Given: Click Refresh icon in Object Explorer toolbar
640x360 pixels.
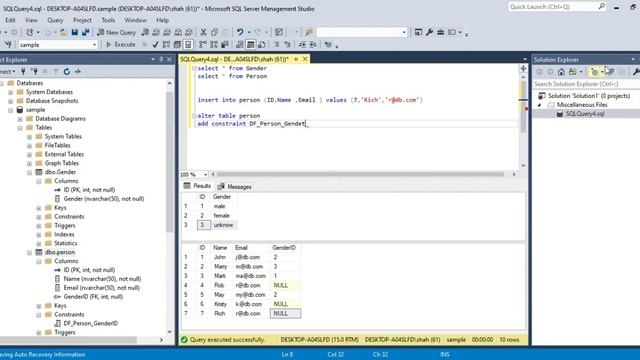Looking at the screenshot, I should [67, 71].
